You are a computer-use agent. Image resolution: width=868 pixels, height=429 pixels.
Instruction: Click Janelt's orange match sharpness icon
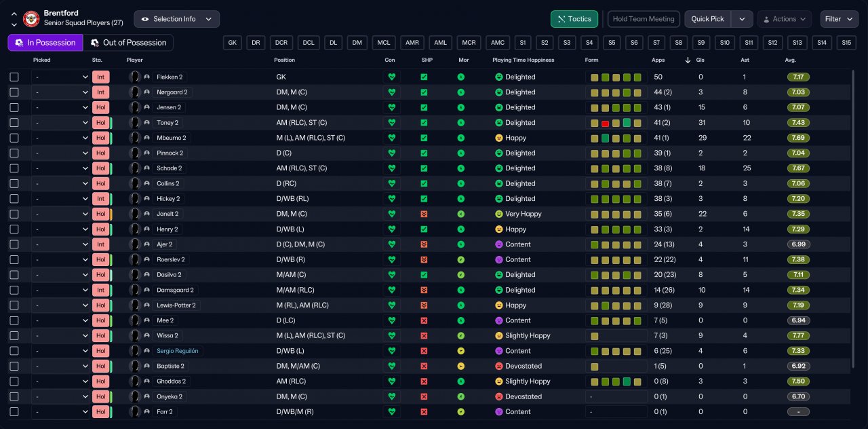click(x=424, y=214)
